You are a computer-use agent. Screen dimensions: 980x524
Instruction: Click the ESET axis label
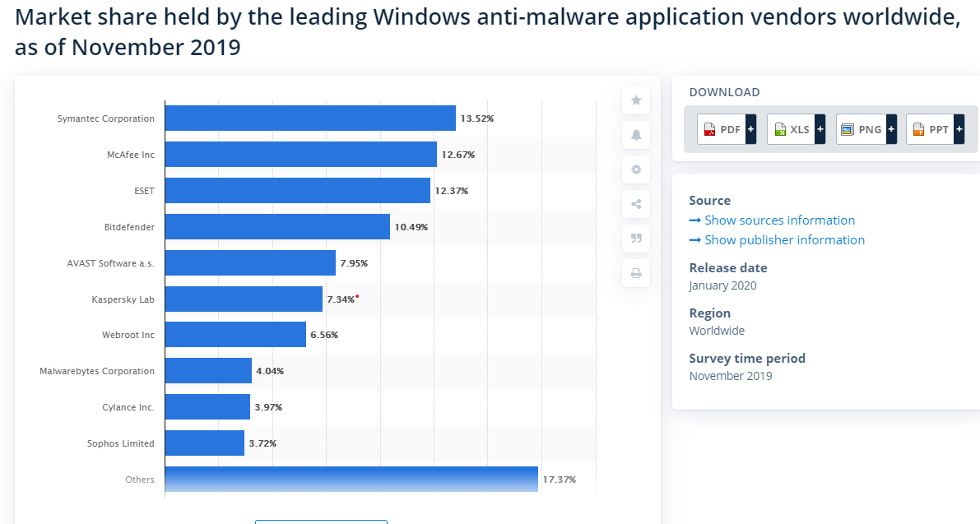(x=144, y=191)
